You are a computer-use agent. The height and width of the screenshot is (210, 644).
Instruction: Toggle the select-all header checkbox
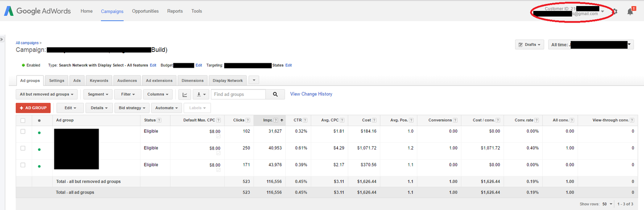(23, 121)
